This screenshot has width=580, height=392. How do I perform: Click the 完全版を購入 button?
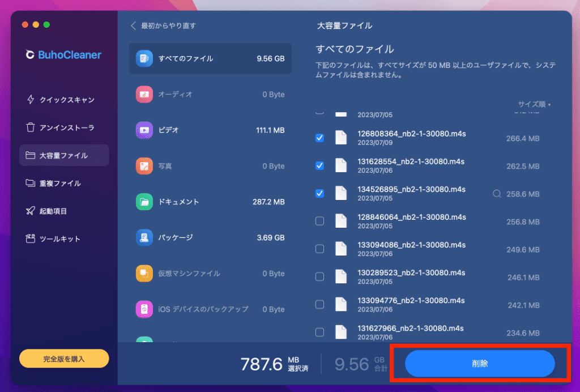[64, 359]
